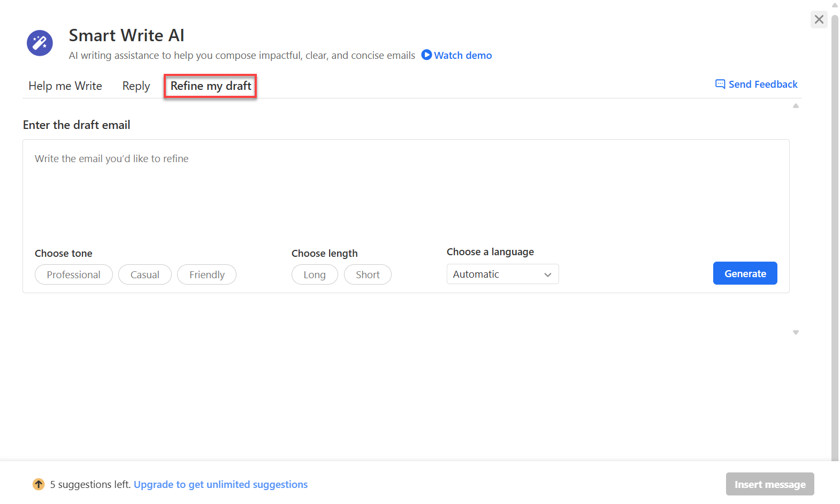Click the inner panel scroll up arrow
The height and width of the screenshot is (504, 840).
coord(796,106)
